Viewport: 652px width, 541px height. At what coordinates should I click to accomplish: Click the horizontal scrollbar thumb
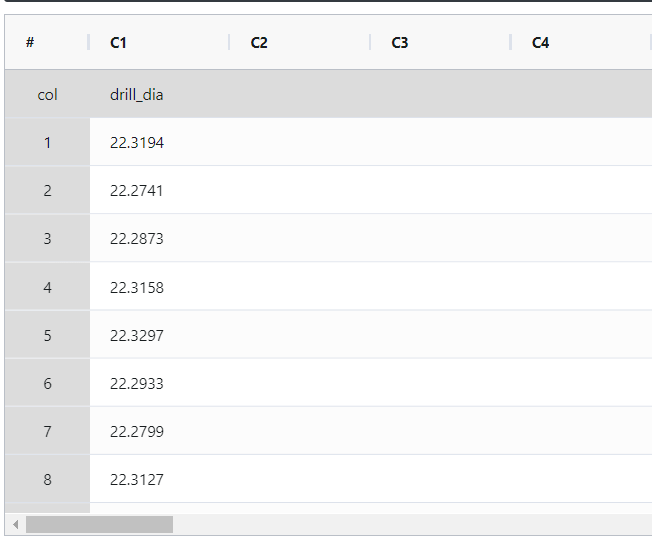coord(99,524)
